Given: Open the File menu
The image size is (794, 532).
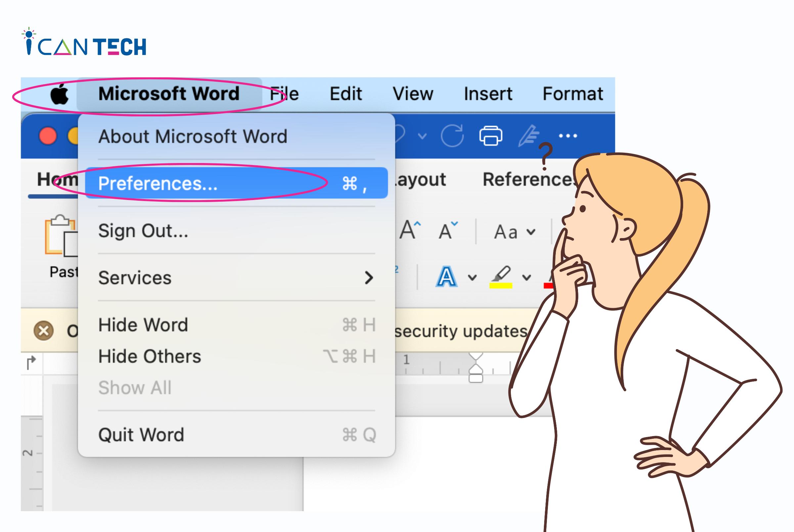Looking at the screenshot, I should [284, 94].
